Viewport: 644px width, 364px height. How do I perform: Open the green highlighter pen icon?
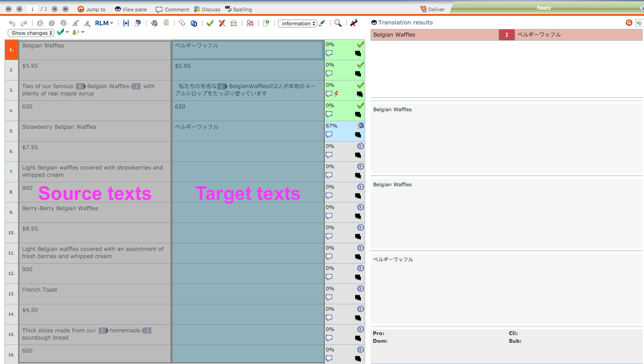coord(322,23)
